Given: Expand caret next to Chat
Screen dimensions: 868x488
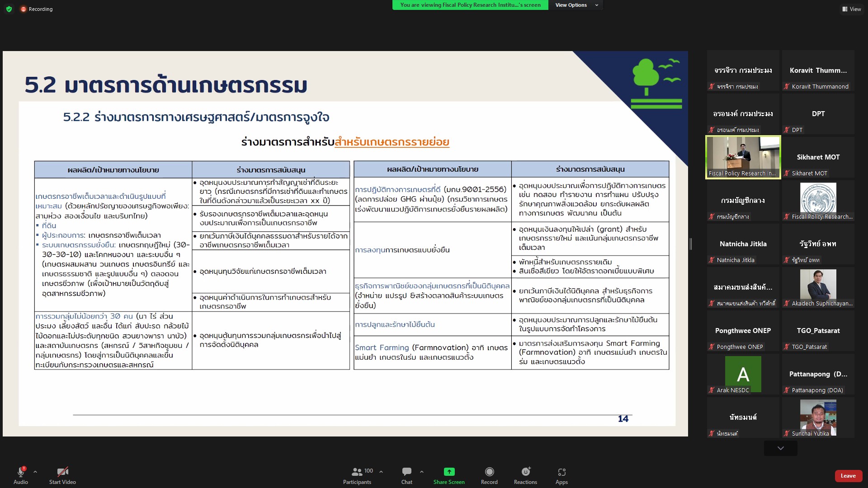Looking at the screenshot, I should click(421, 472).
